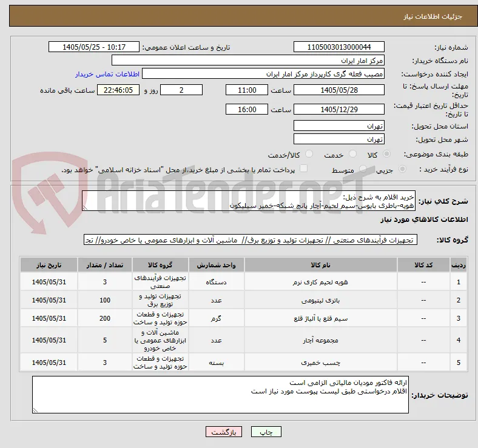Click the item name مجموعه آچار
The width and height of the screenshot is (478, 448).
point(320,340)
